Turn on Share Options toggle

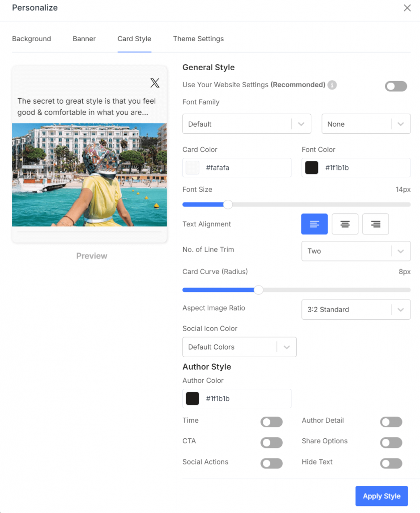(391, 443)
